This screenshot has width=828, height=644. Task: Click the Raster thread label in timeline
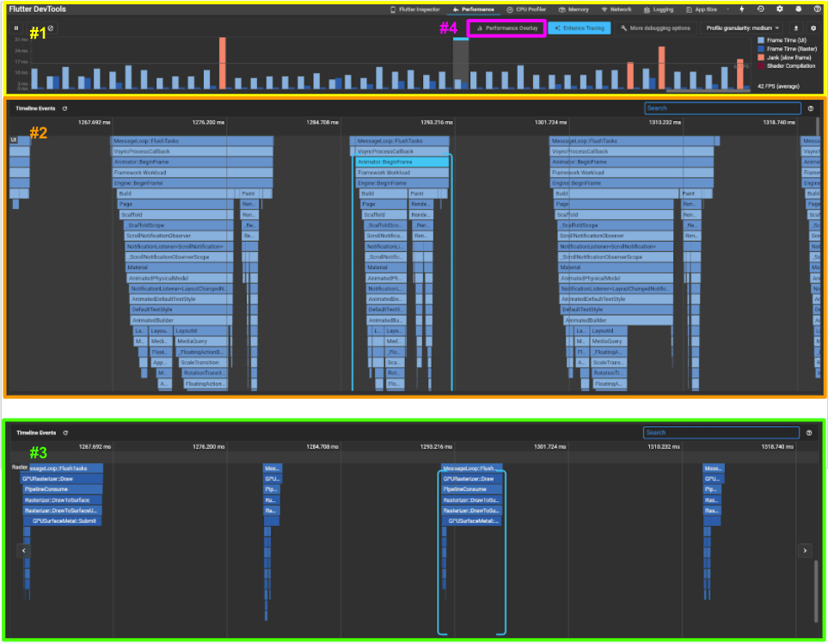(20, 467)
